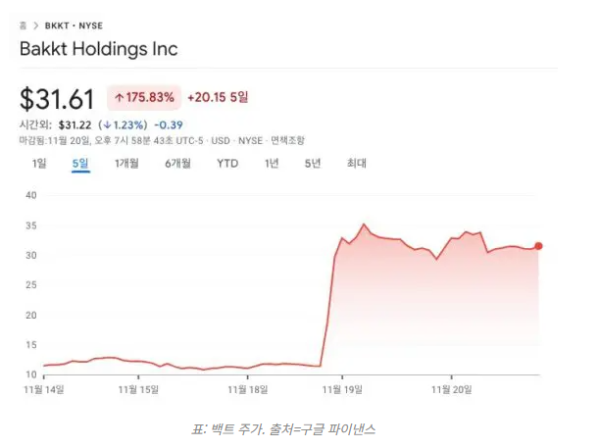600x448 pixels.
Task: Click the 11월 18일 x-axis date label
Action: (250, 389)
